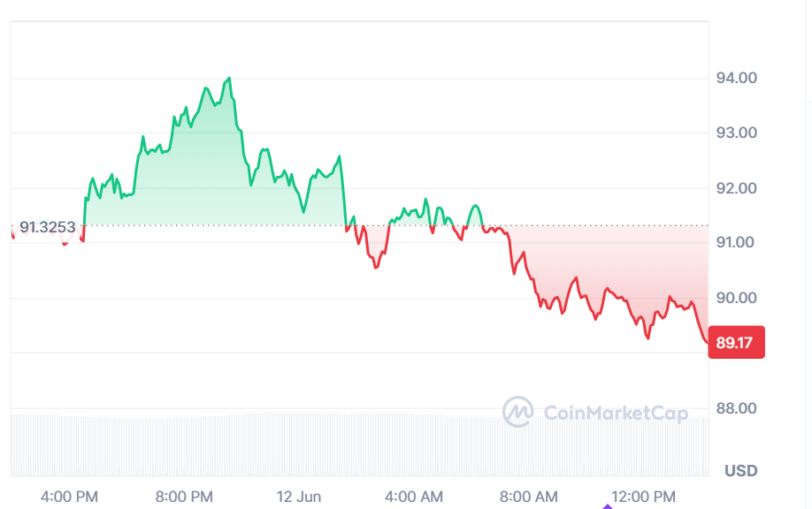Screen dimensions: 812x509
Task: Click the 90.00 price axis label
Action: tap(737, 298)
